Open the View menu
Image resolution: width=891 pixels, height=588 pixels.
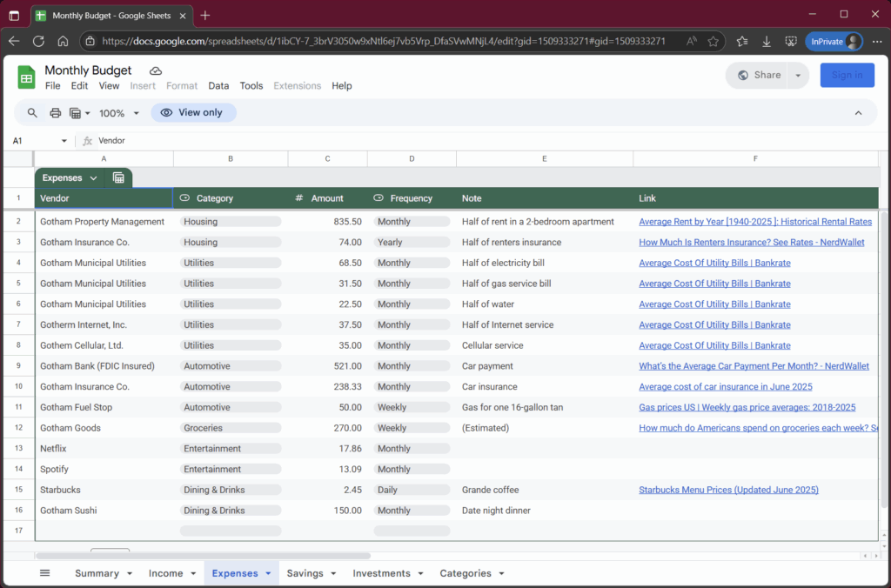109,86
